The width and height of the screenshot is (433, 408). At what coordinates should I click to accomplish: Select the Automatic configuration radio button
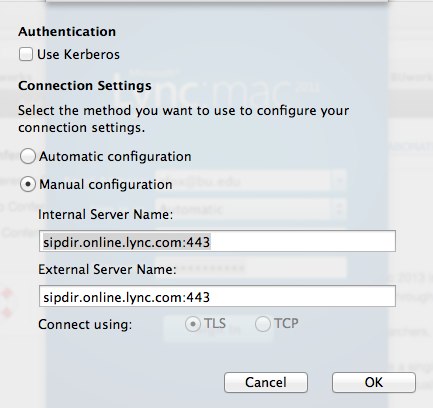27,156
